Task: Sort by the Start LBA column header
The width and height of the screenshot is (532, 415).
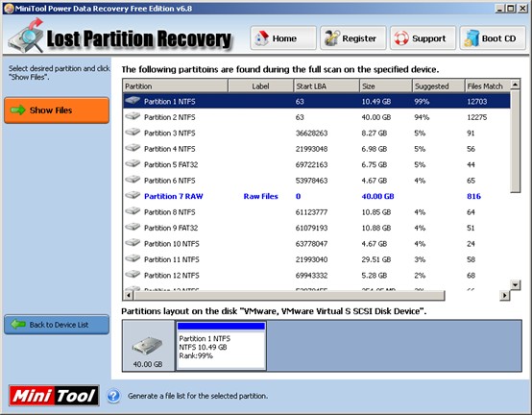Action: tap(326, 85)
